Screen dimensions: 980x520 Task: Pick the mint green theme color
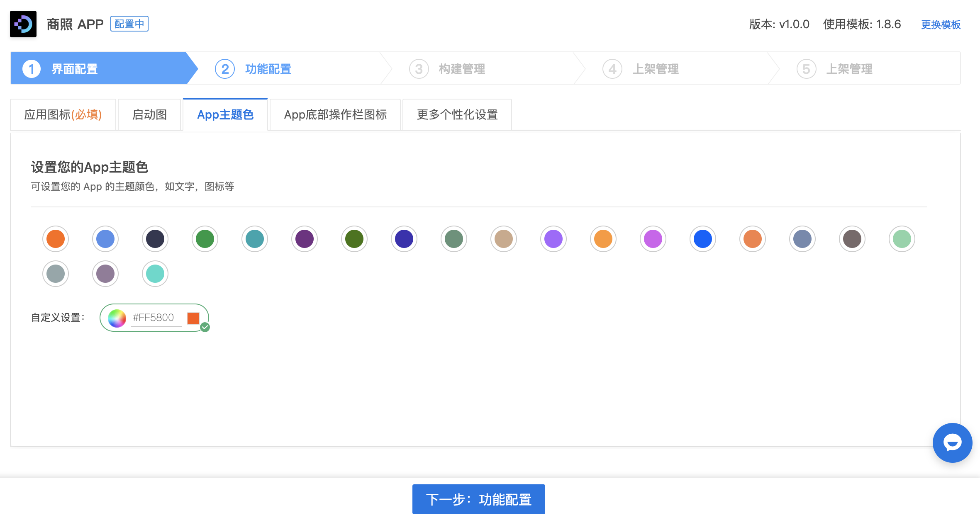tap(902, 239)
